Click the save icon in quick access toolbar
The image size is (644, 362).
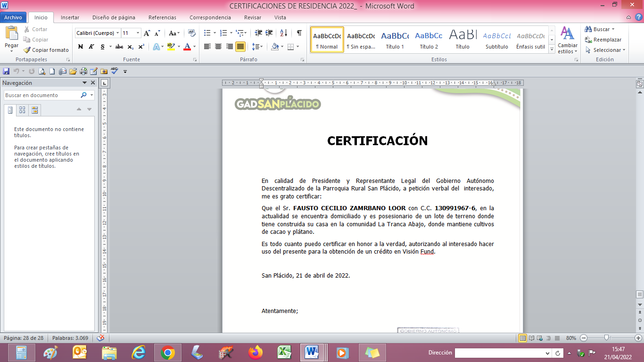6,71
